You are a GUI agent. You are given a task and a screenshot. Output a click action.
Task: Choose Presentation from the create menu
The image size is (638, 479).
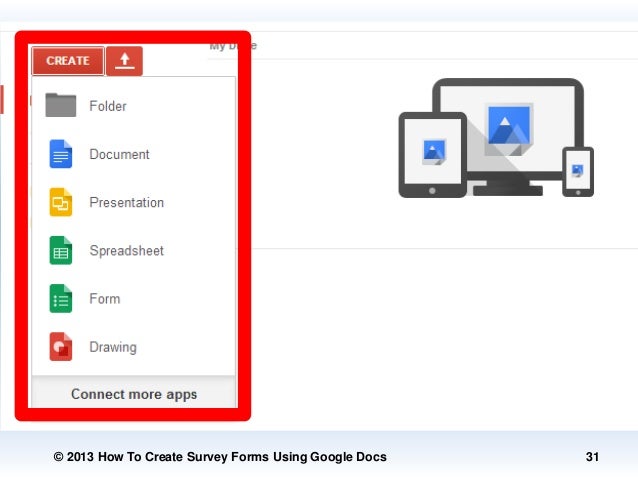(x=133, y=202)
